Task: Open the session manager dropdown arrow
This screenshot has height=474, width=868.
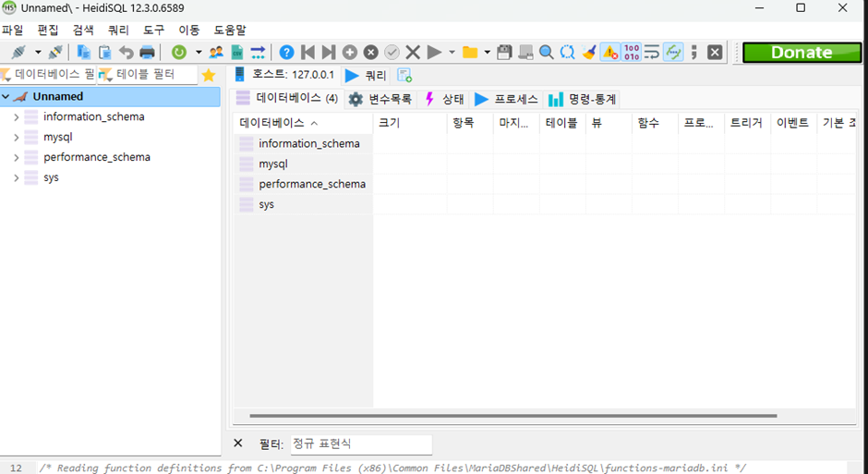Action: coord(38,52)
